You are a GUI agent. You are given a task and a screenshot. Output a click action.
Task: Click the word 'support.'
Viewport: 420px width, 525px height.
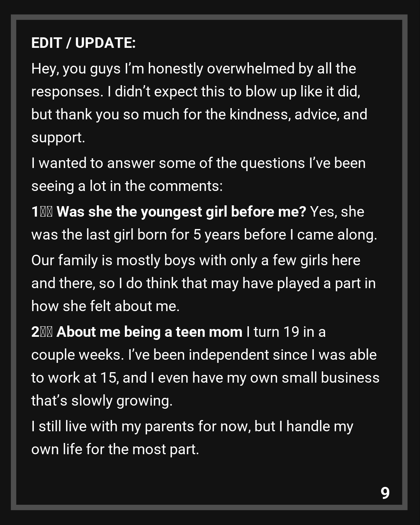[x=58, y=138]
